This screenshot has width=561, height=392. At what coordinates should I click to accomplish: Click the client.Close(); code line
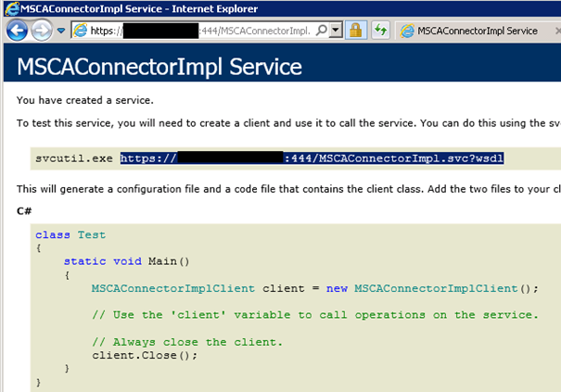point(145,355)
